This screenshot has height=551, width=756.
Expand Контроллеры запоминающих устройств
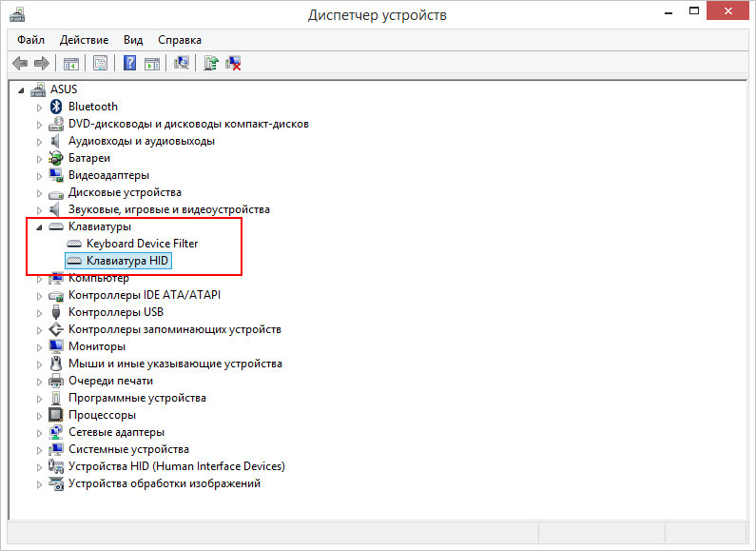[x=40, y=330]
